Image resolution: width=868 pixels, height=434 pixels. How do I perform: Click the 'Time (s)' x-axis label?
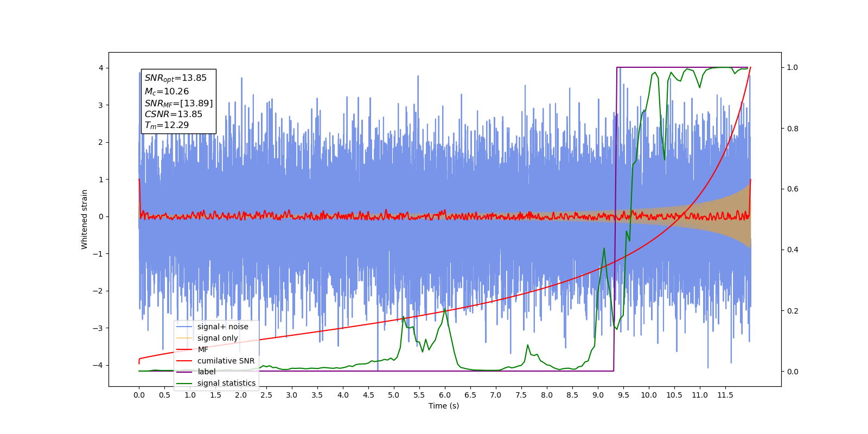444,406
